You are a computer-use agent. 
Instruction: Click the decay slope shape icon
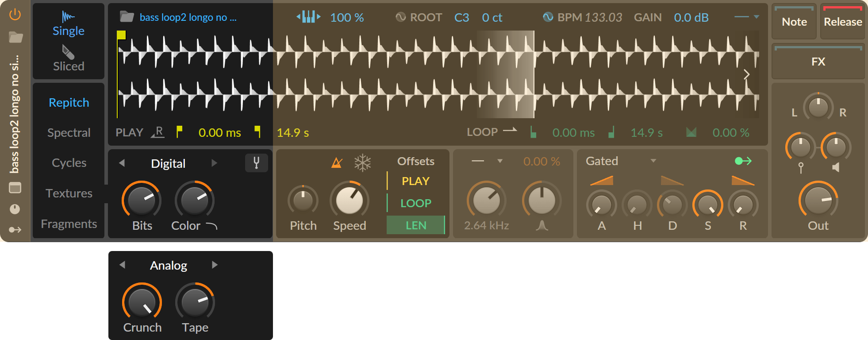672,181
